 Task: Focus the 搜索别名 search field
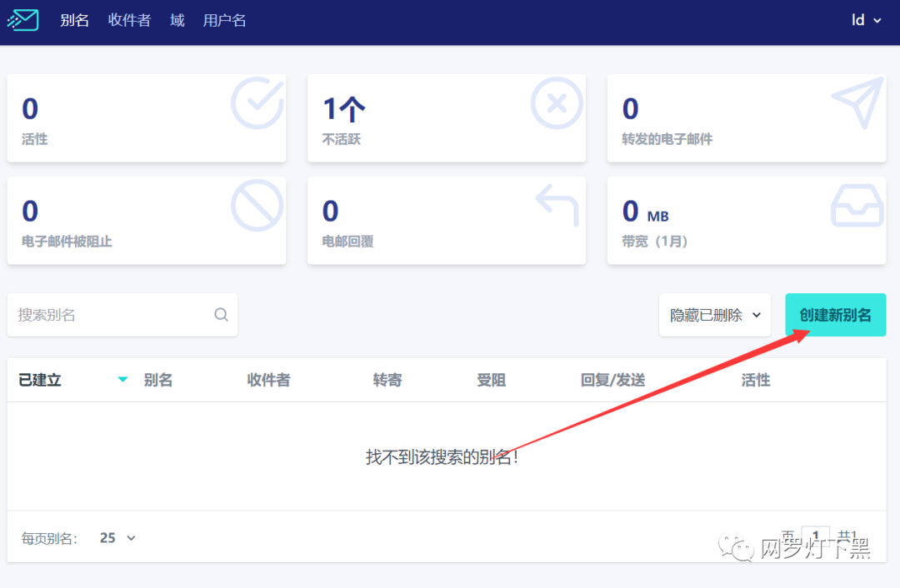(x=122, y=315)
